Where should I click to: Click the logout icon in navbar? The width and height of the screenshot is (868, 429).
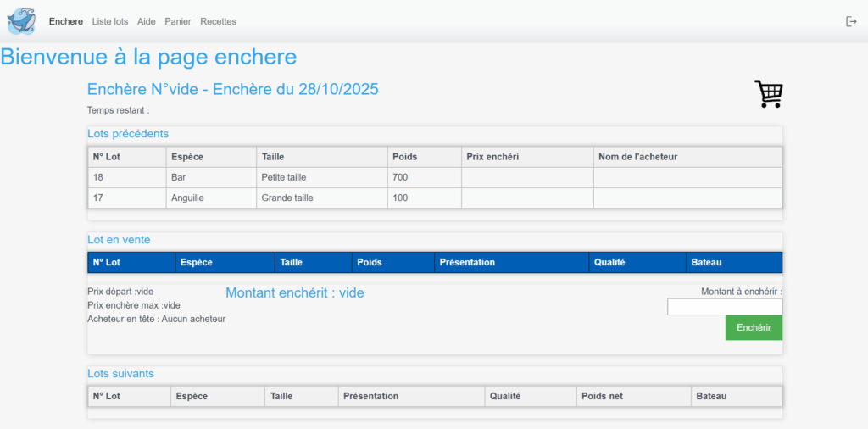(851, 21)
